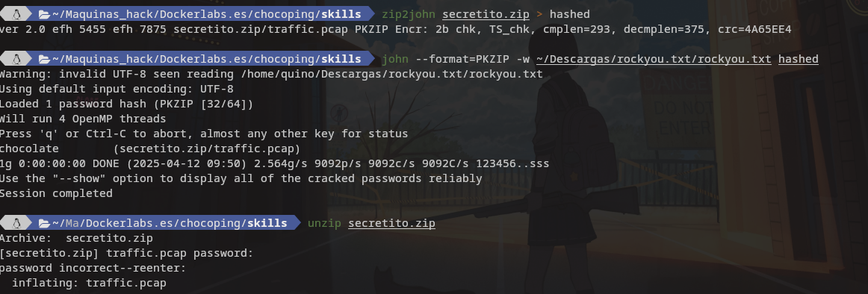Click the zip2john command word
Screen dimensions: 868x294
409,14
